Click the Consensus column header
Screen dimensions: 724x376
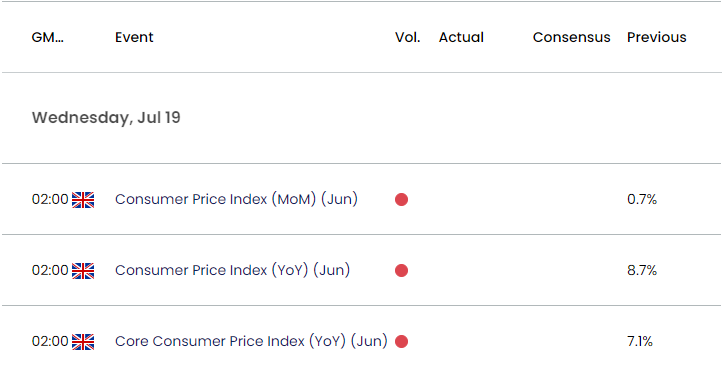[x=572, y=37]
